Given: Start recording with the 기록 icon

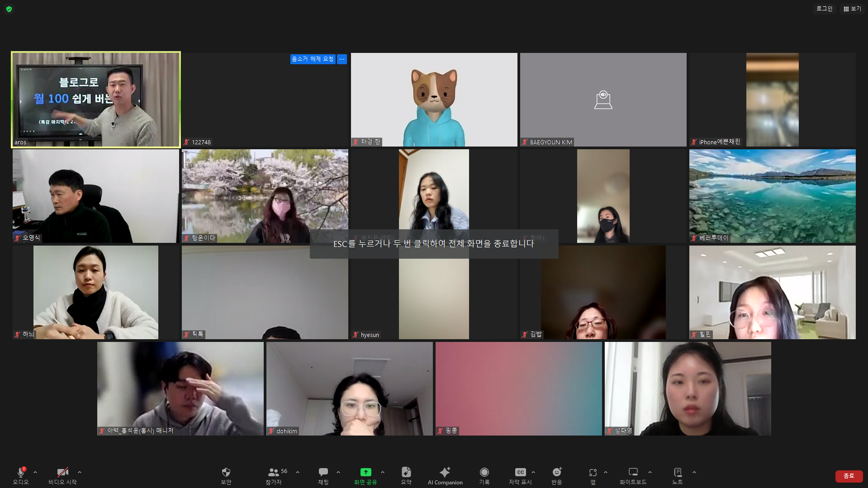Looking at the screenshot, I should tap(484, 472).
